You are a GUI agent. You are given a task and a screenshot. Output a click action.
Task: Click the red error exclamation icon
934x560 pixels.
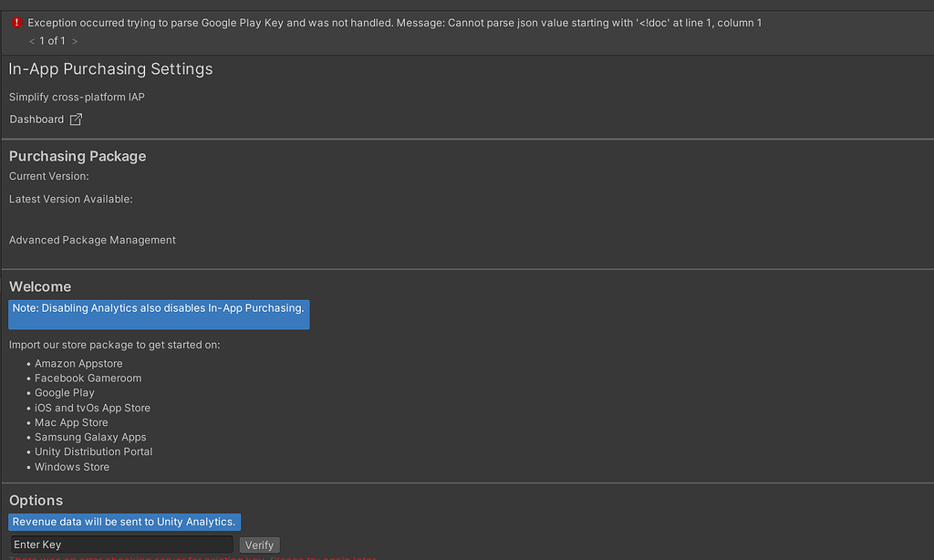(16, 22)
